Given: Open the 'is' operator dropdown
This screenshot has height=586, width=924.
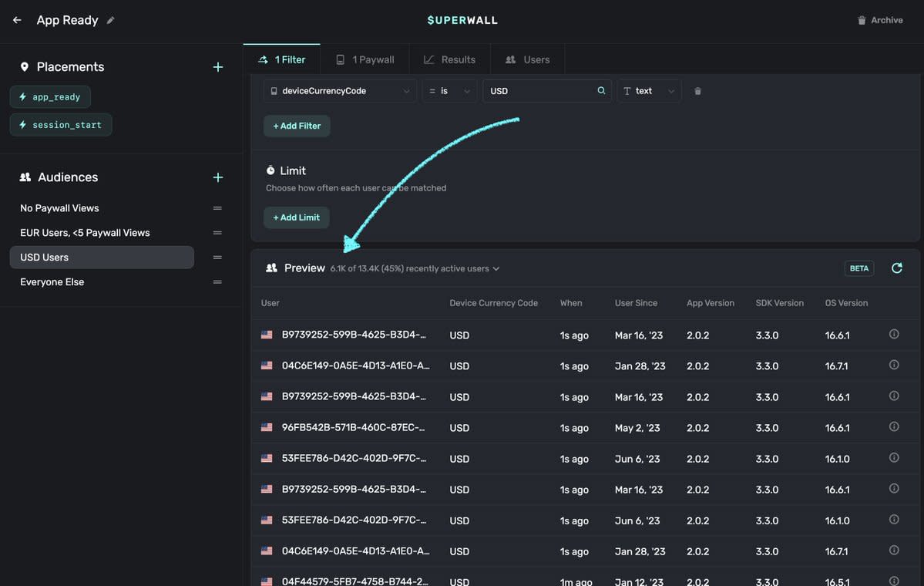Looking at the screenshot, I should 449,90.
